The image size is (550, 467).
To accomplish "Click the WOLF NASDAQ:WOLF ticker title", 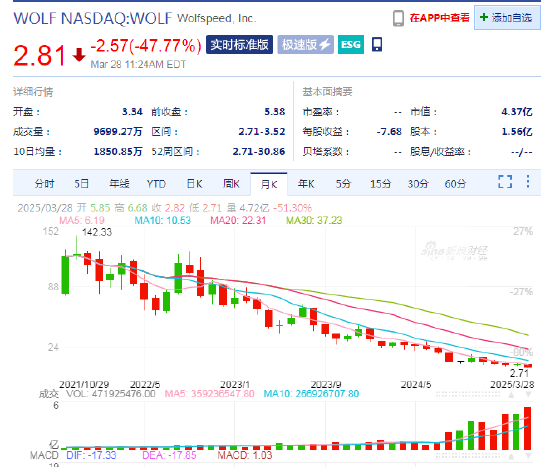I will 93,18.
